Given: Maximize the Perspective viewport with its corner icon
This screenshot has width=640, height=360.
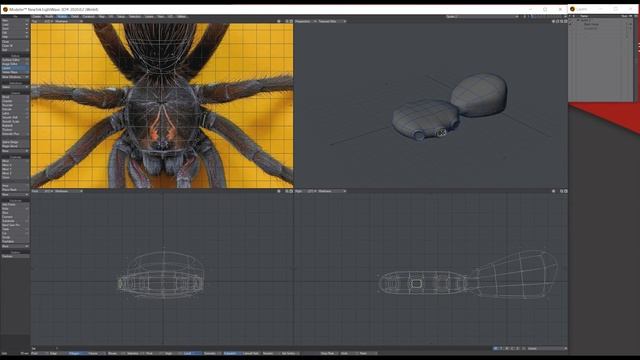Looking at the screenshot, I should pos(566,21).
